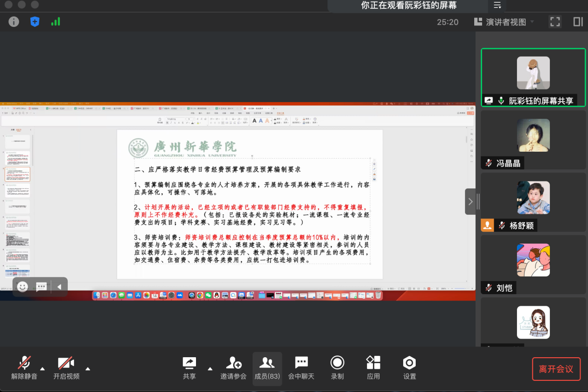Click the 离开会议 button
The height and width of the screenshot is (392, 588).
pos(556,369)
